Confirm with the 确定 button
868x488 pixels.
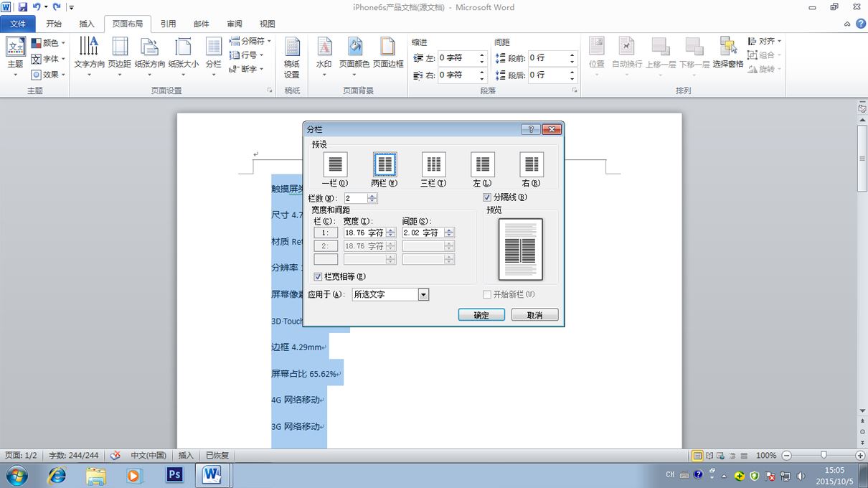[481, 315]
